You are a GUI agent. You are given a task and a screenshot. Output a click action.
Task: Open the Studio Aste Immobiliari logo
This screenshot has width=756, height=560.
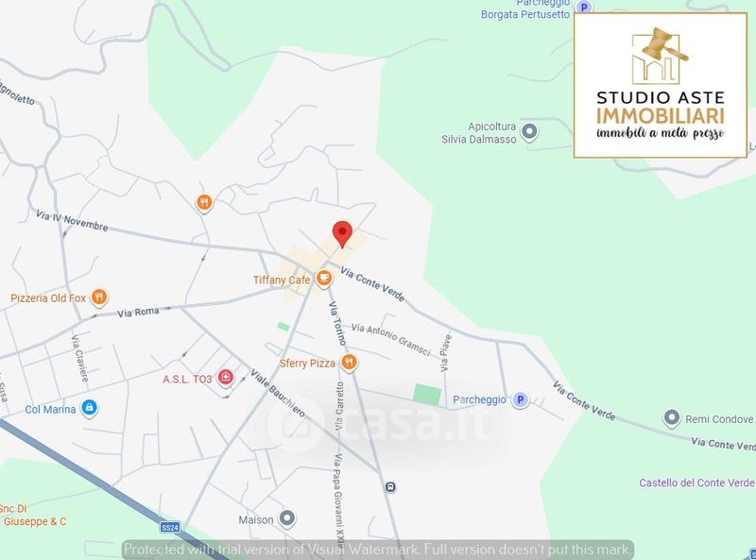tap(659, 81)
